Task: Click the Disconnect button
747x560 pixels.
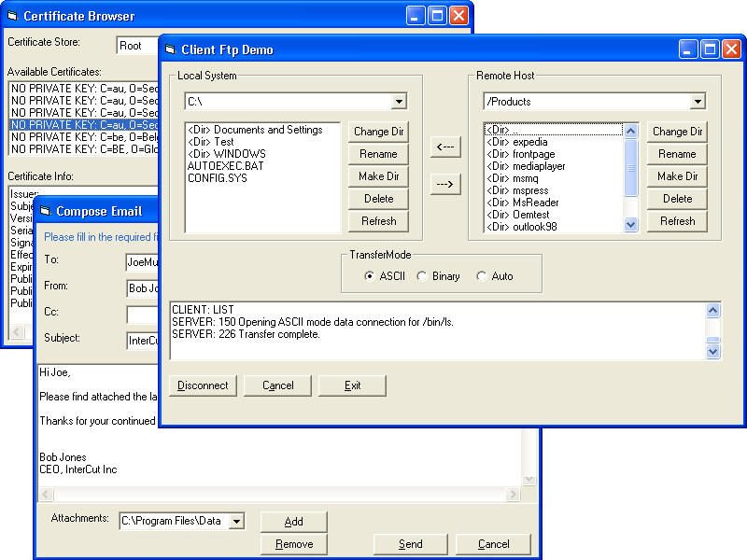Action: tap(203, 385)
